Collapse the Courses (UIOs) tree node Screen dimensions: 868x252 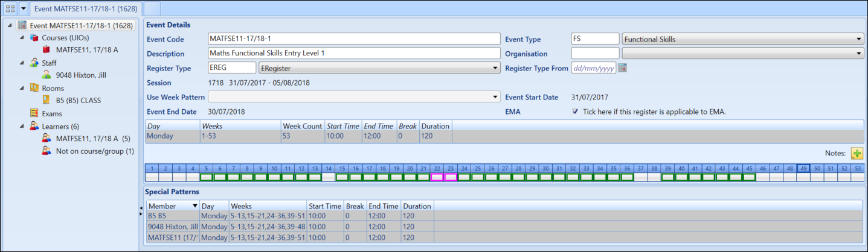[x=23, y=37]
